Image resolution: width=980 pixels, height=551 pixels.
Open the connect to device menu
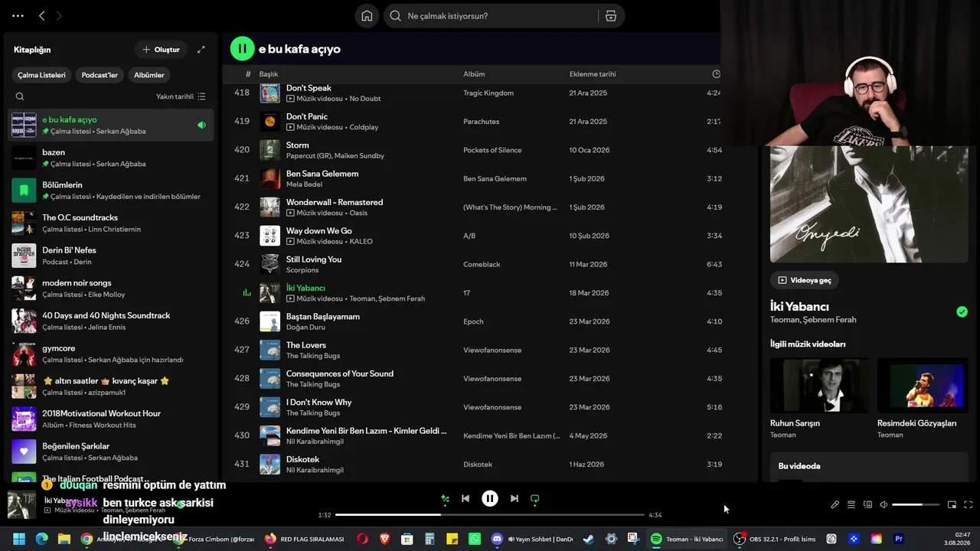(x=867, y=505)
